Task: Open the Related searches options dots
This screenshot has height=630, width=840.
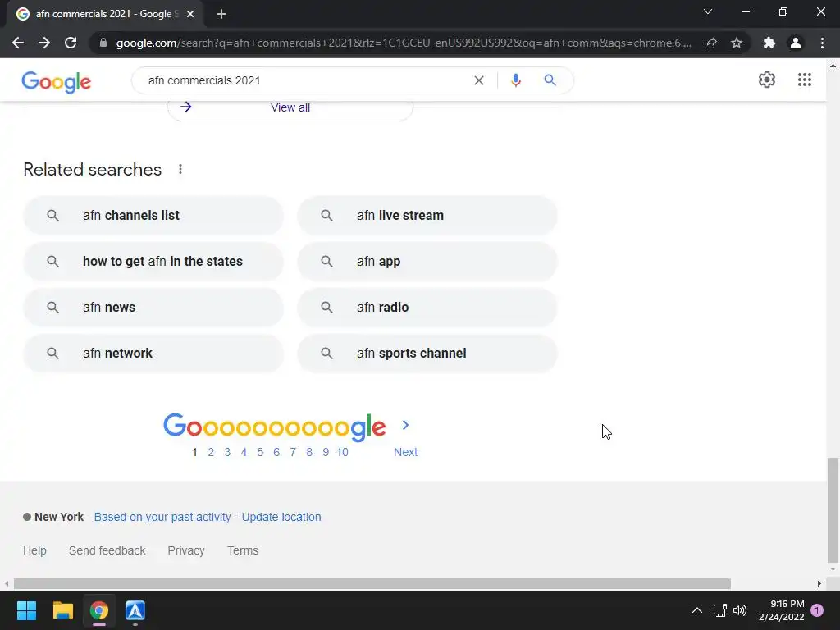Action: pyautogui.click(x=180, y=169)
